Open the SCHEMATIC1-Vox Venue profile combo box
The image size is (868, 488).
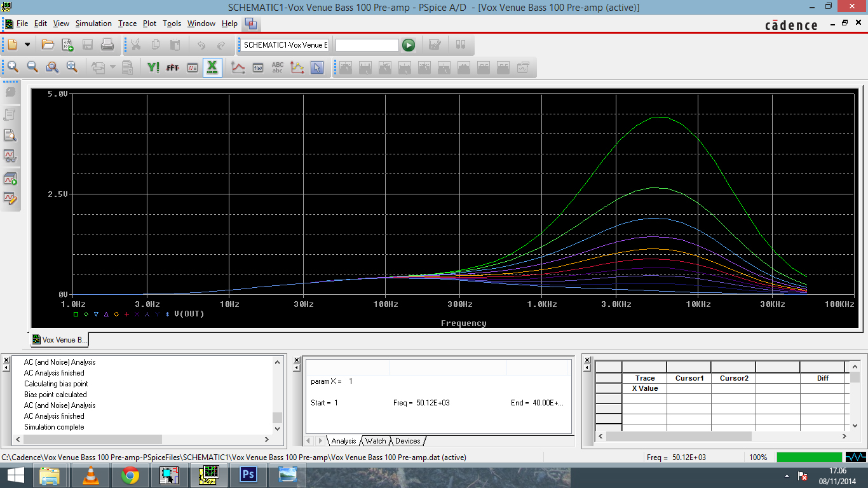[285, 45]
